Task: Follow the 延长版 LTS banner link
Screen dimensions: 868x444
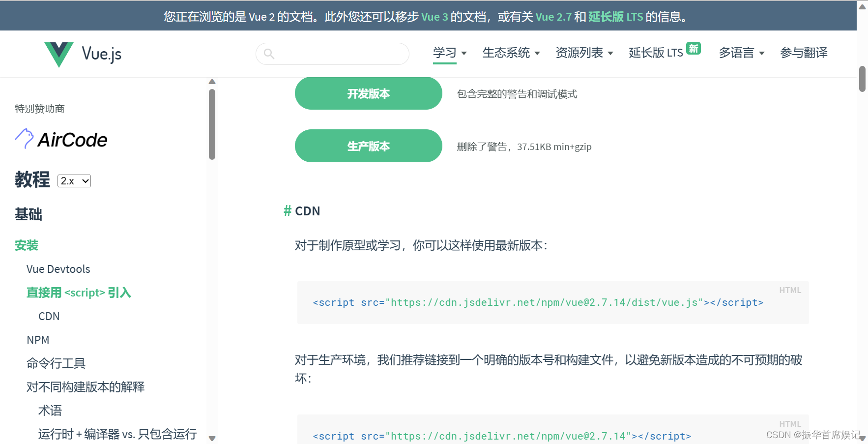Action: 615,17
